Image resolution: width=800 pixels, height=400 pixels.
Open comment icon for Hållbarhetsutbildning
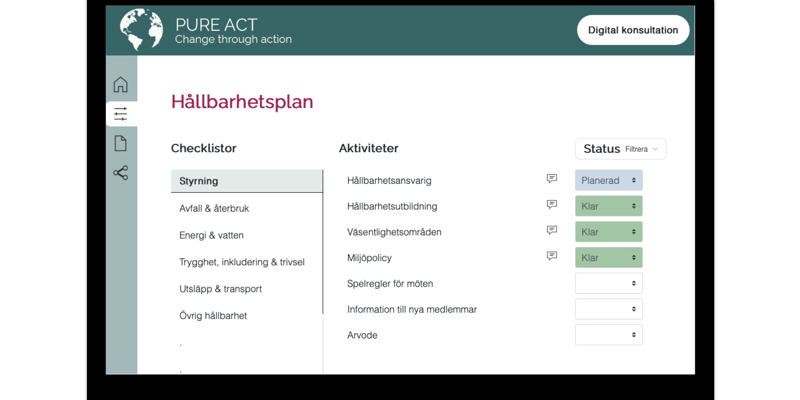click(551, 205)
